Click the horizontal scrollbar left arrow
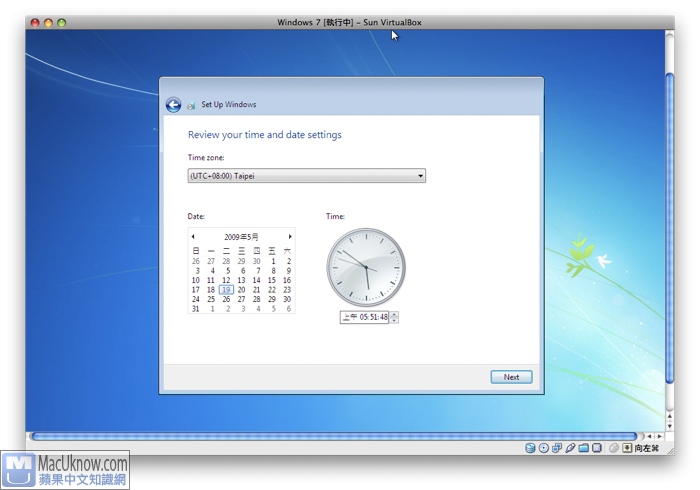Viewport: 700px width, 490px height. coord(650,436)
